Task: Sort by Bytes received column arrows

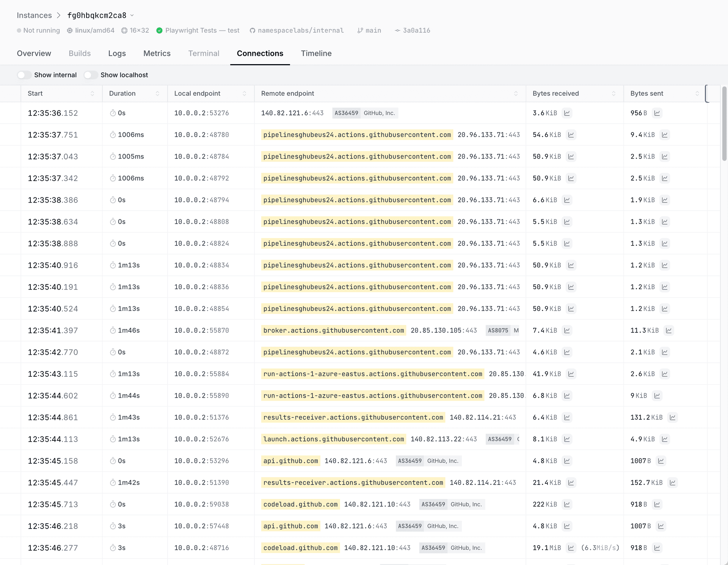Action: (x=613, y=94)
